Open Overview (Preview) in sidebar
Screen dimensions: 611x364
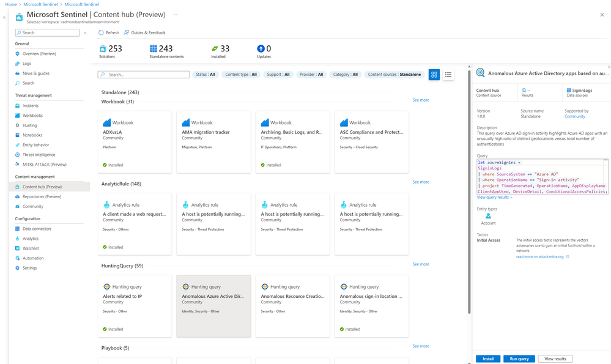[39, 54]
